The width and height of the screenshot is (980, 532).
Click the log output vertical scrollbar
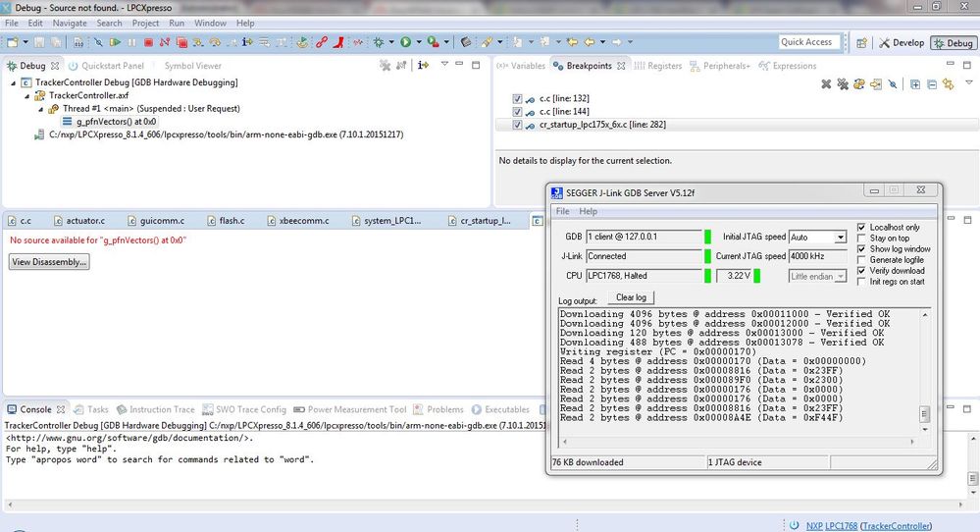[924, 372]
